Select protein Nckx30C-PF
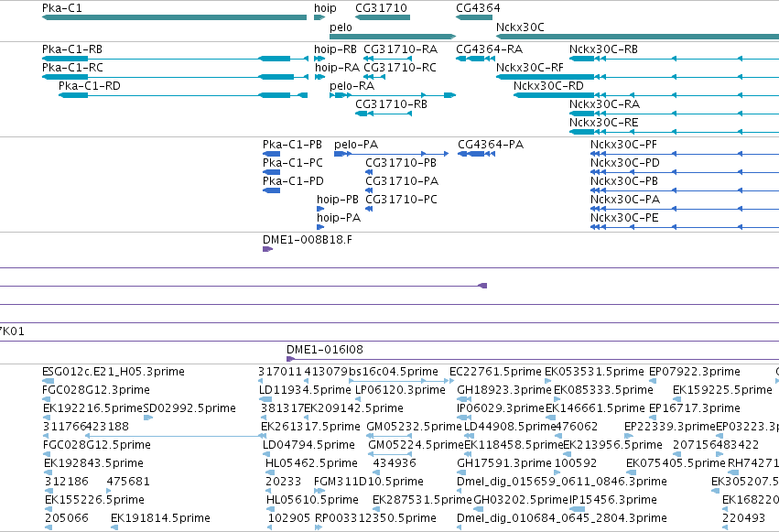Image resolution: width=779 pixels, height=532 pixels. click(x=685, y=154)
